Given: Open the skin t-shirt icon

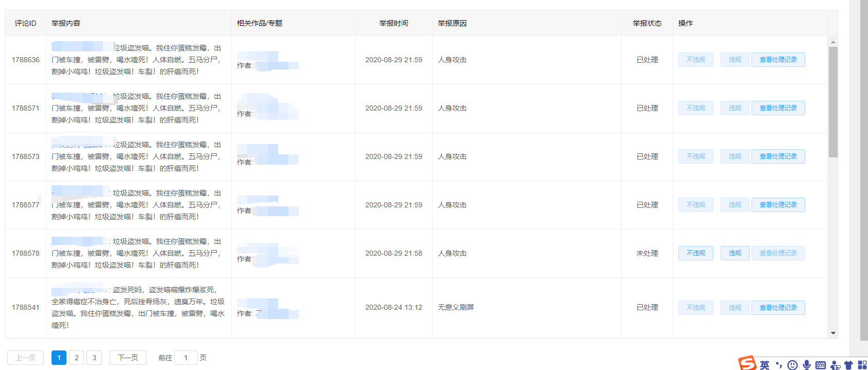Looking at the screenshot, I should coord(848,365).
